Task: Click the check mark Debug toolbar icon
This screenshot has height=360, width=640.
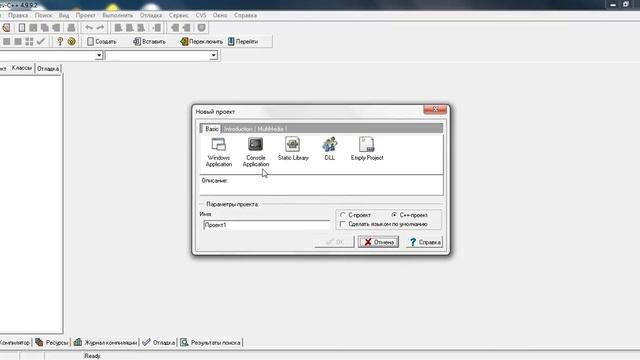Action: 40,41
